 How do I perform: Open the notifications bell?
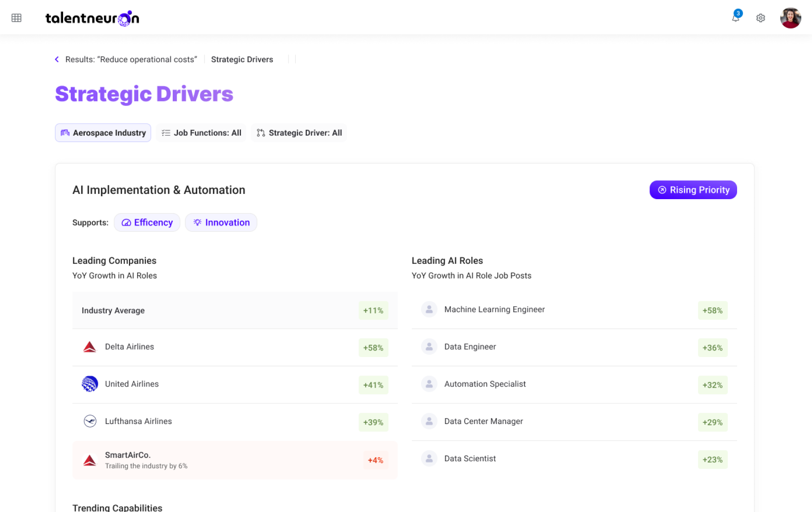point(735,18)
